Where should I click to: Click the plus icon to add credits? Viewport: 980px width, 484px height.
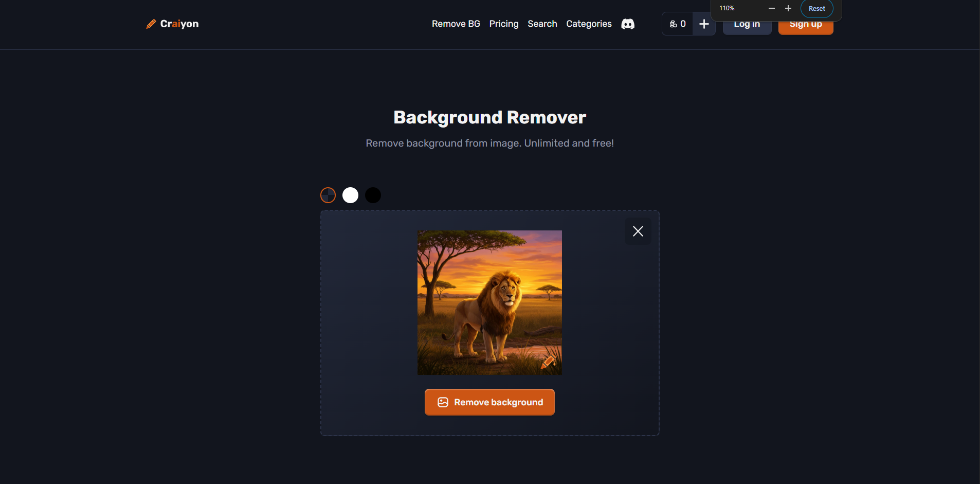coord(703,24)
